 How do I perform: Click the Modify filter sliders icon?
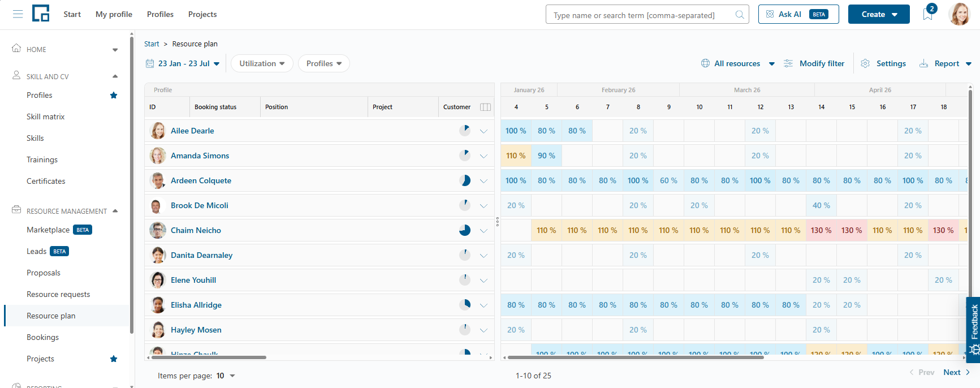click(788, 63)
